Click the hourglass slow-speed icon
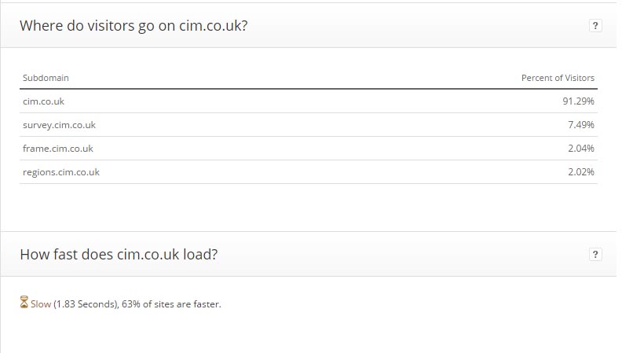The height and width of the screenshot is (353, 644). pyautogui.click(x=24, y=303)
